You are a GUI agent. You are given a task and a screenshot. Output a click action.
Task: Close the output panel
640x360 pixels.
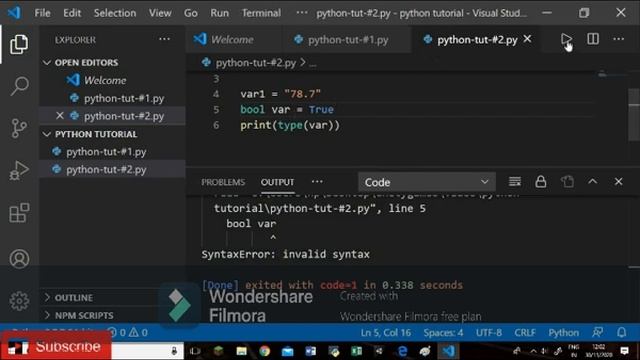pos(618,182)
